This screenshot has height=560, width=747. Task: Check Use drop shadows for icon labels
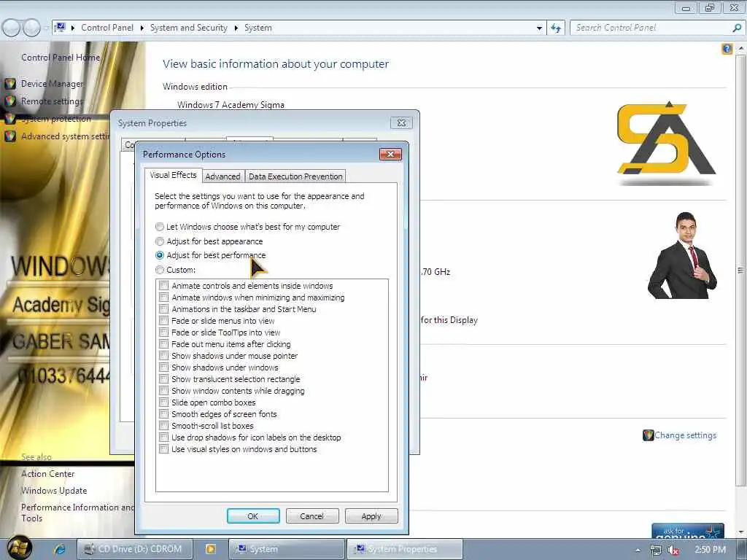[164, 437]
